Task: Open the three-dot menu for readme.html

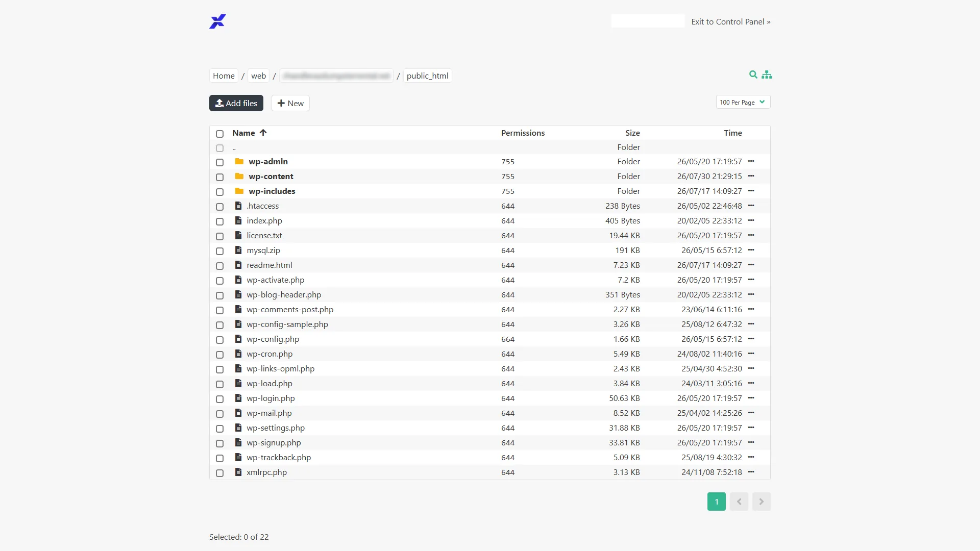Action: (751, 265)
